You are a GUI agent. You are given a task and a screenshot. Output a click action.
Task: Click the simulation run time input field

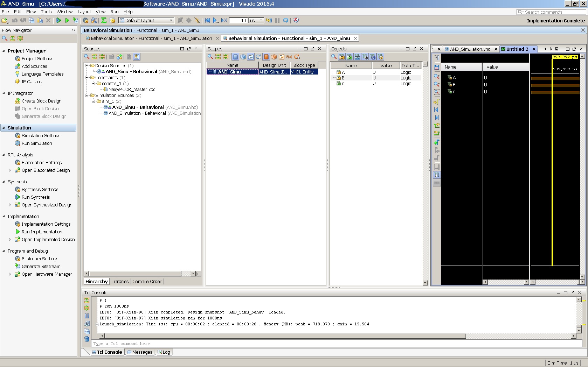pos(238,20)
